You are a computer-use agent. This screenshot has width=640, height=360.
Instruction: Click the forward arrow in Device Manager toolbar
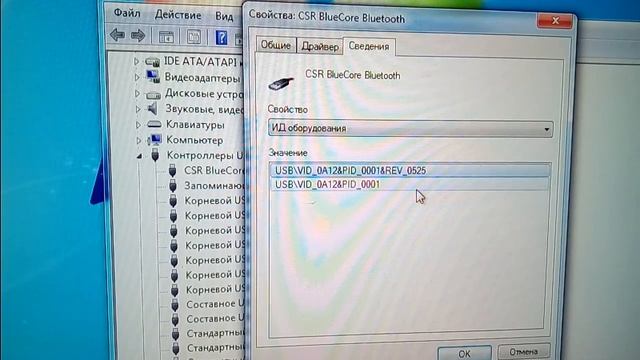[138, 36]
